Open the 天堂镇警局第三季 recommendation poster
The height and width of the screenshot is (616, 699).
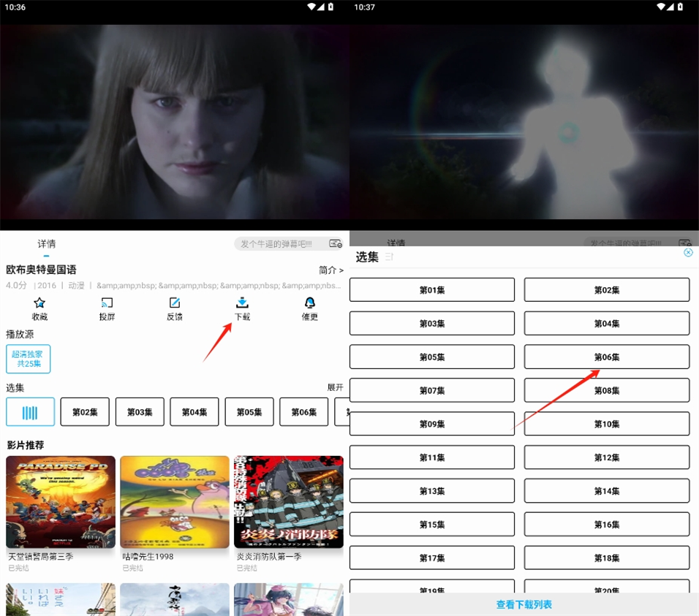click(x=61, y=502)
